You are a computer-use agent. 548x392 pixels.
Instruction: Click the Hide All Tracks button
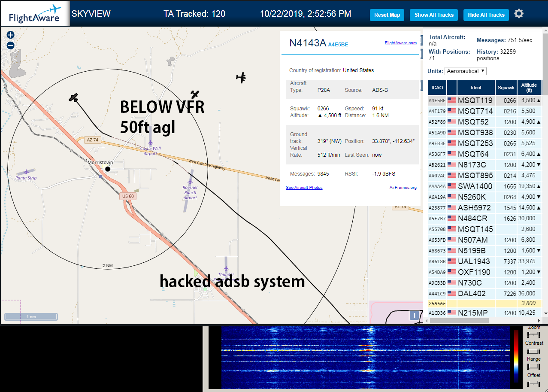pyautogui.click(x=486, y=15)
